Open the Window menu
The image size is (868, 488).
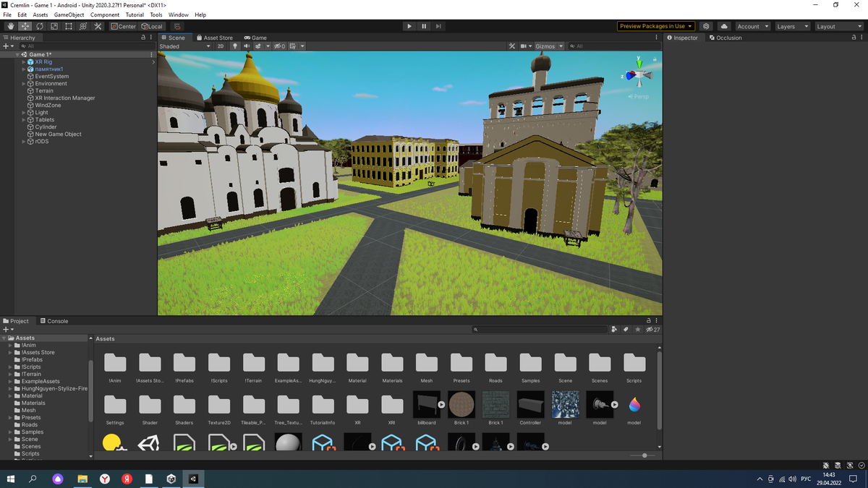pyautogui.click(x=179, y=14)
